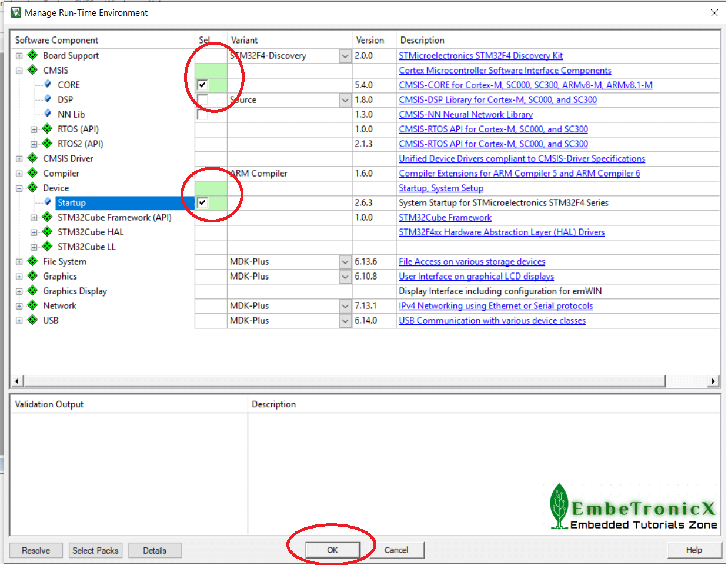The width and height of the screenshot is (728, 565).
Task: Click the Device green diamond icon
Action: (33, 188)
